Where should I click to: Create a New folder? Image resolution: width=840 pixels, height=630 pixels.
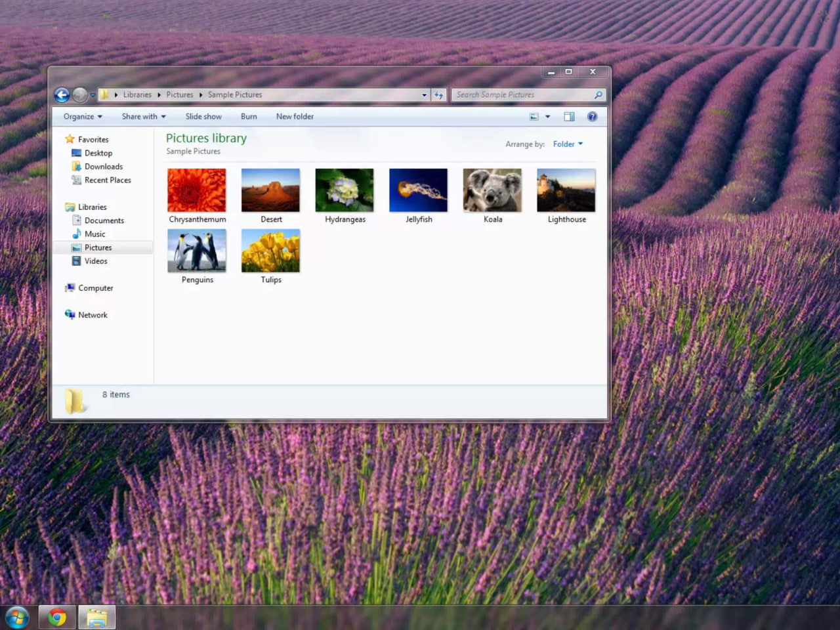295,117
